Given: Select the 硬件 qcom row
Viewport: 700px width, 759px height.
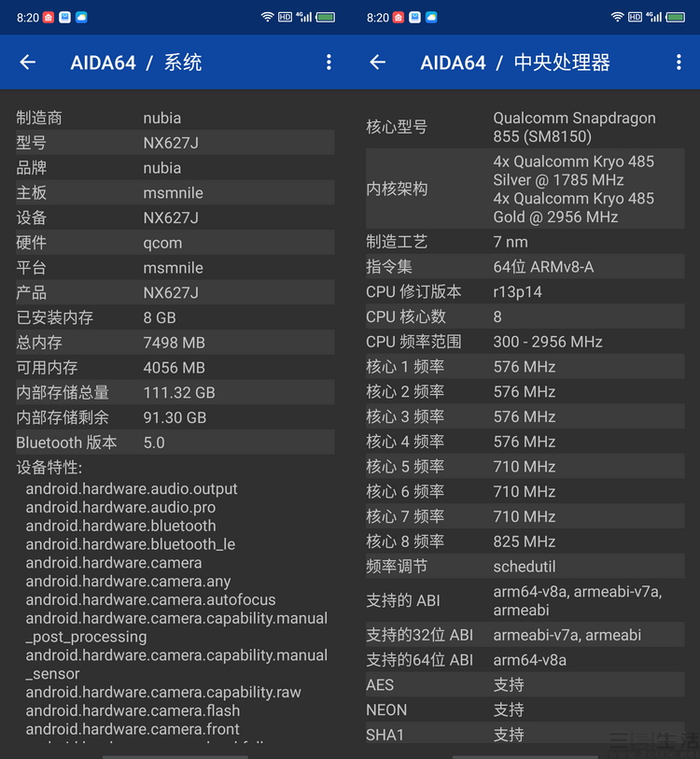Looking at the screenshot, I should tap(175, 243).
